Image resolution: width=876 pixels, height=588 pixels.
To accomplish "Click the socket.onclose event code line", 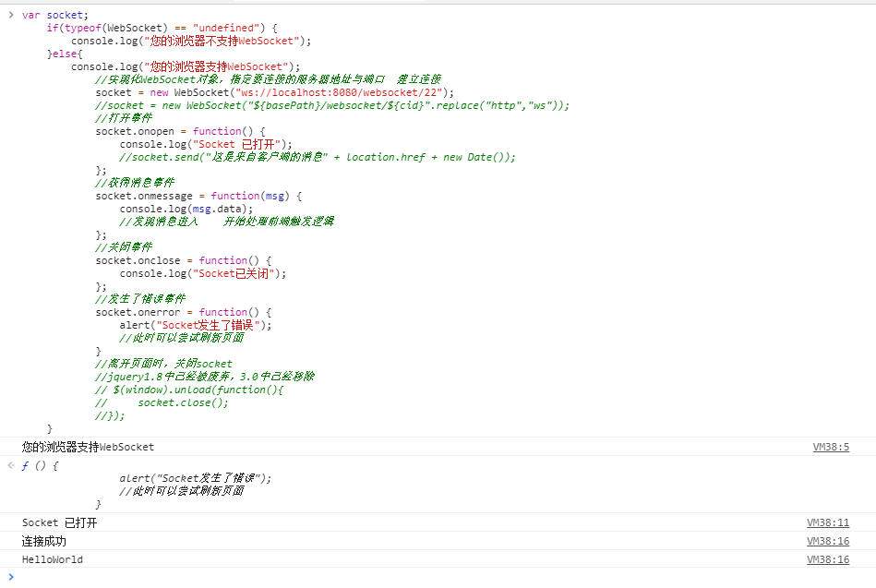I will (x=180, y=259).
